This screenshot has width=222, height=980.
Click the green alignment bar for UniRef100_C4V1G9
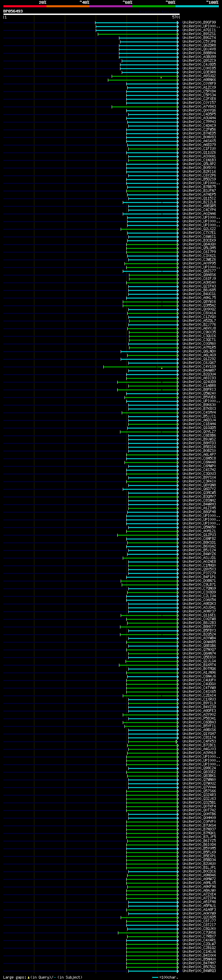tap(141, 367)
